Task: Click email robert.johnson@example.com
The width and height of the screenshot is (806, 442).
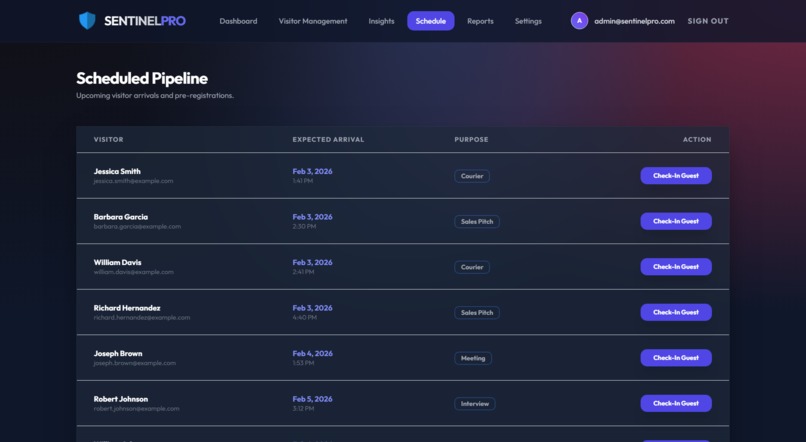Action: [x=136, y=409]
